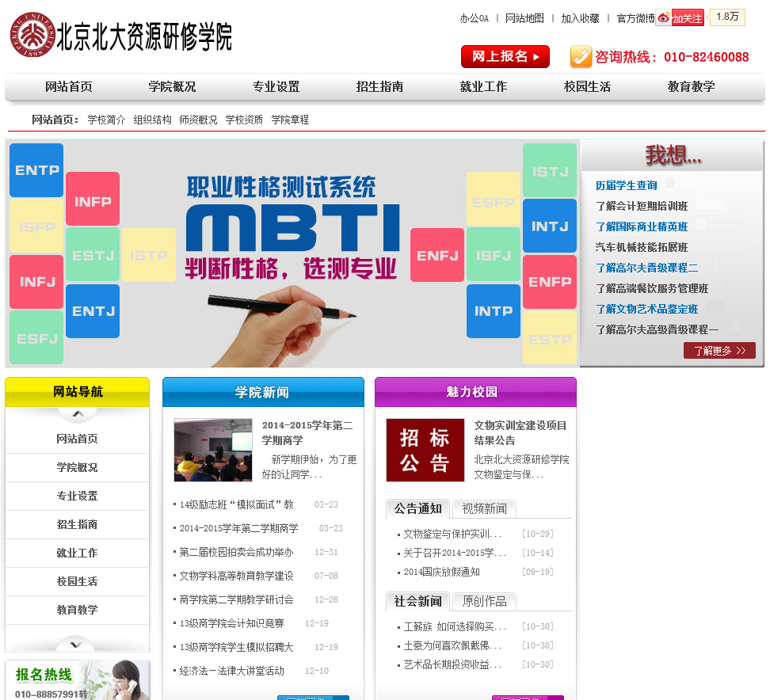Click the 报名热线 banner image
Screen dimensions: 770x700
(77, 680)
